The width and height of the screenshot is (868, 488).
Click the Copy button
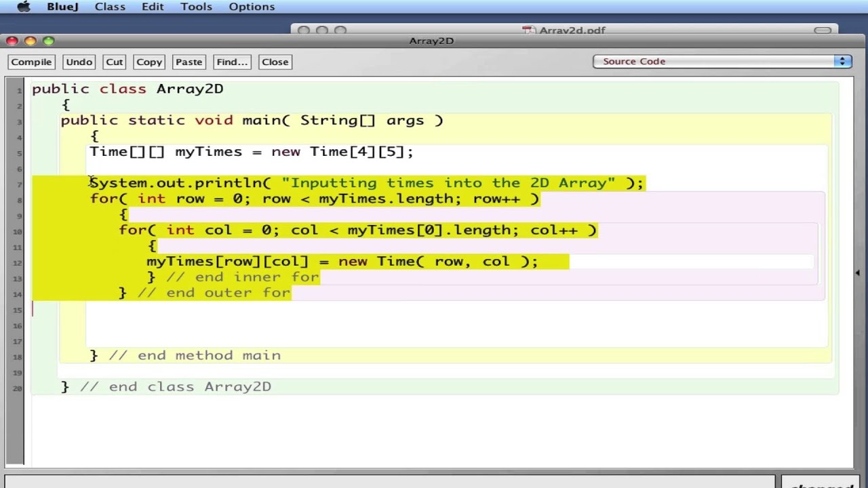(149, 62)
